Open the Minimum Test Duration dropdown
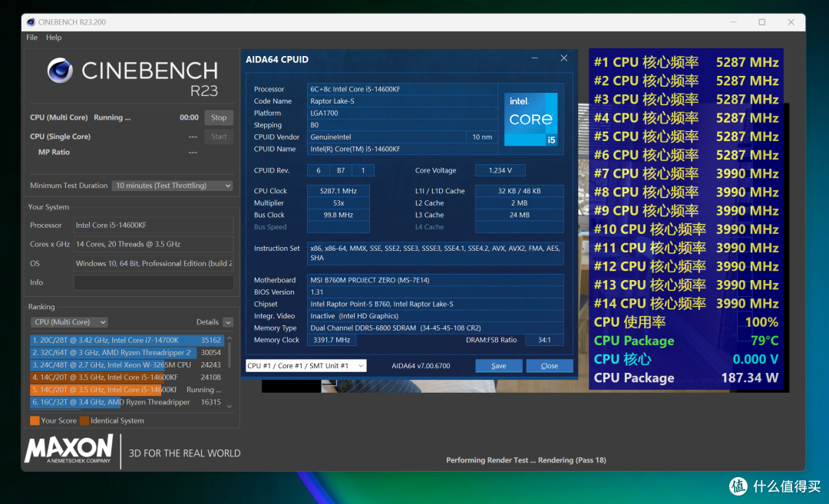 173,186
